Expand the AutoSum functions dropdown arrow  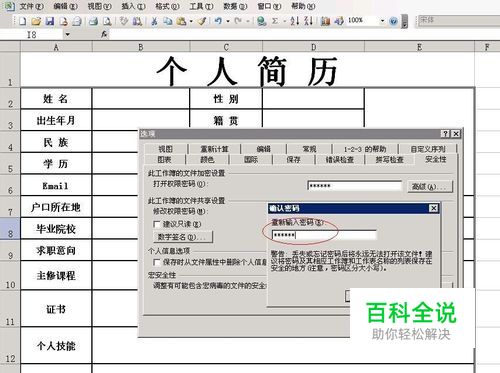pos(284,21)
